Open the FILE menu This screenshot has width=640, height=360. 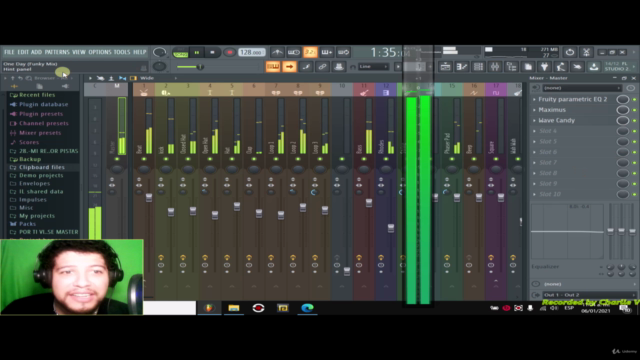tap(9, 52)
